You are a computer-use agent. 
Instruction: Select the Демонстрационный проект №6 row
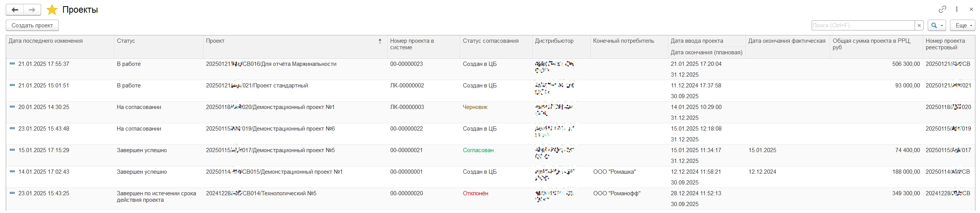click(x=490, y=134)
